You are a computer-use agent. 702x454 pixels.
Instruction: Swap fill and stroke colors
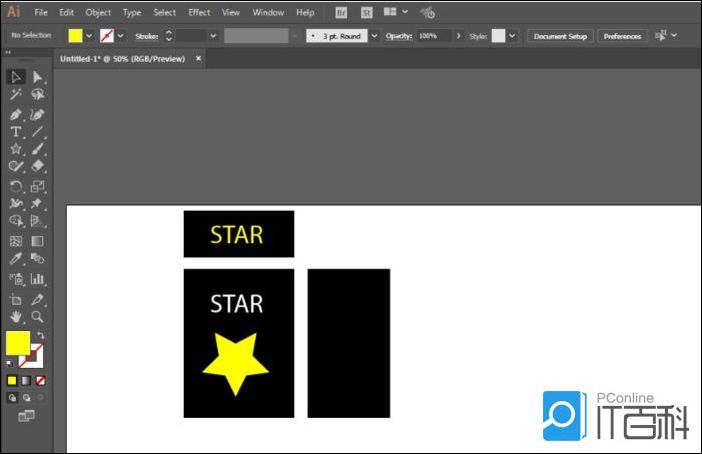tap(40, 335)
